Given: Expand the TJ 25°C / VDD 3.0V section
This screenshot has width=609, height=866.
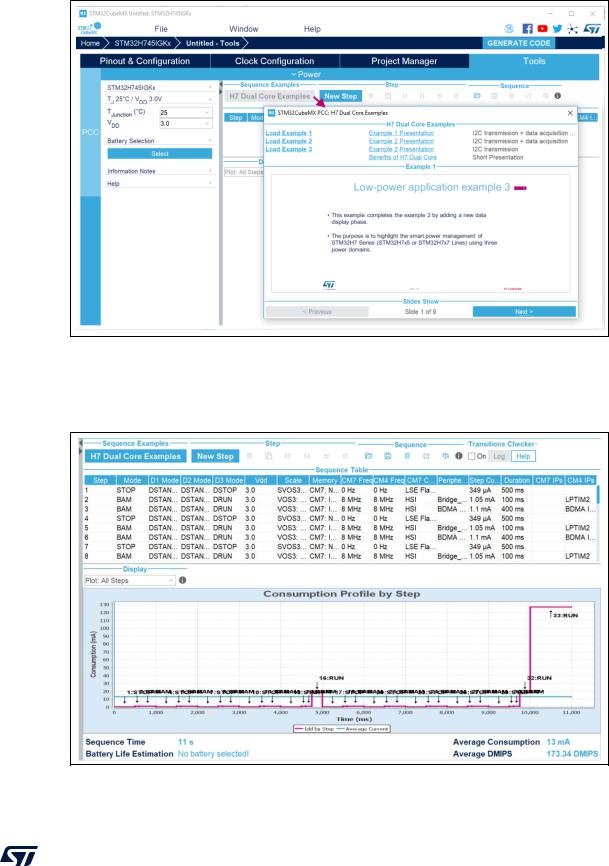Looking at the screenshot, I should 159,99.
